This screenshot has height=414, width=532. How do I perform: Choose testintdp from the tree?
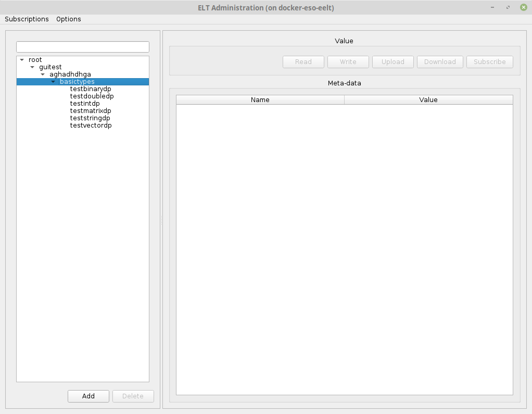click(x=85, y=104)
